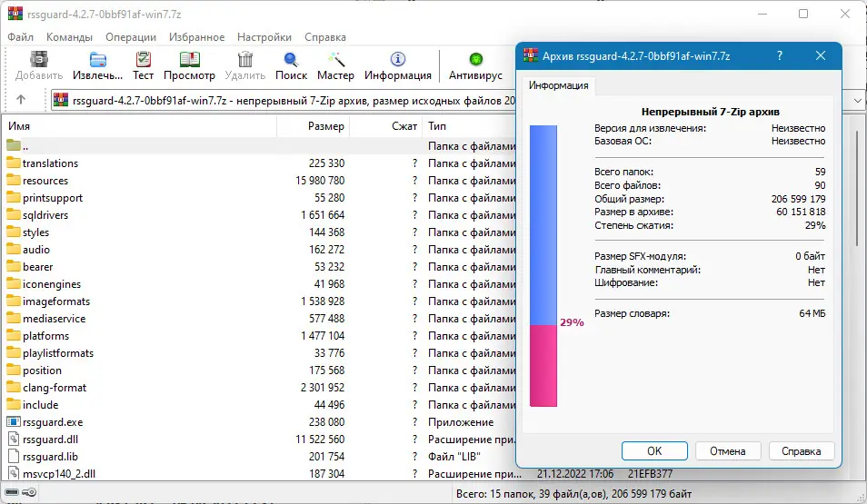The image size is (867, 504).
Task: Click the total size value 206 599 179
Action: (x=799, y=198)
